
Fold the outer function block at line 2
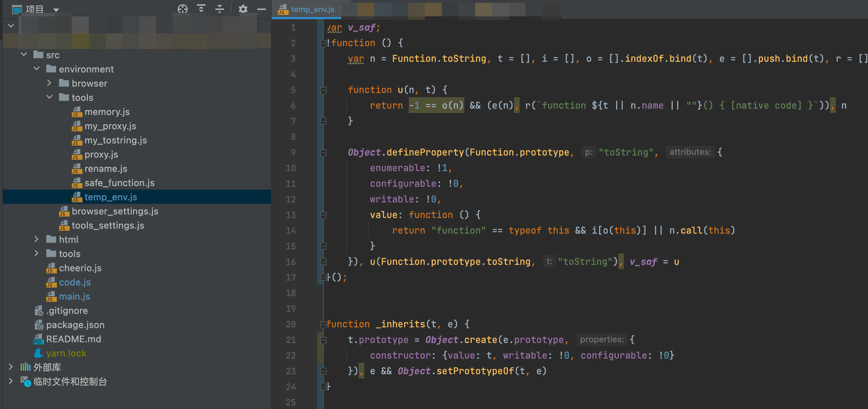click(323, 43)
